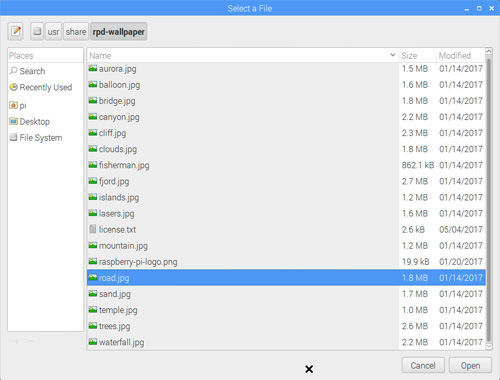The height and width of the screenshot is (380, 500).
Task: Sort by the Modified column header
Action: [460, 55]
